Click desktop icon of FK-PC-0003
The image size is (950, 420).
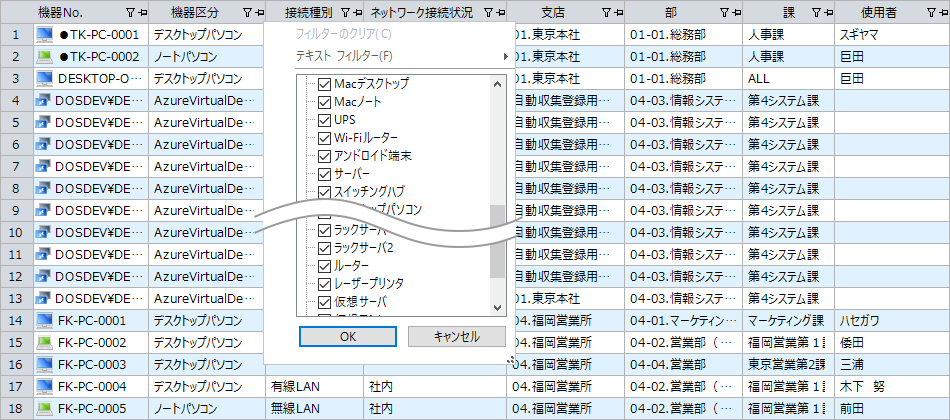tap(45, 365)
